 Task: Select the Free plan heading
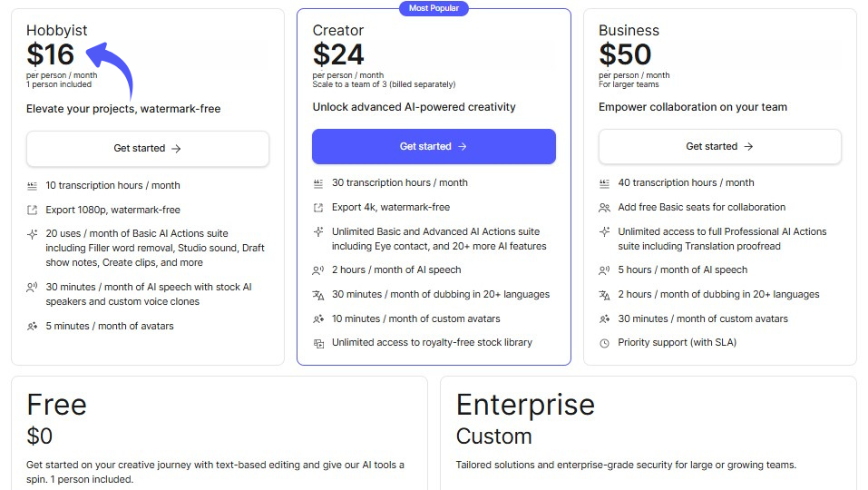click(56, 405)
